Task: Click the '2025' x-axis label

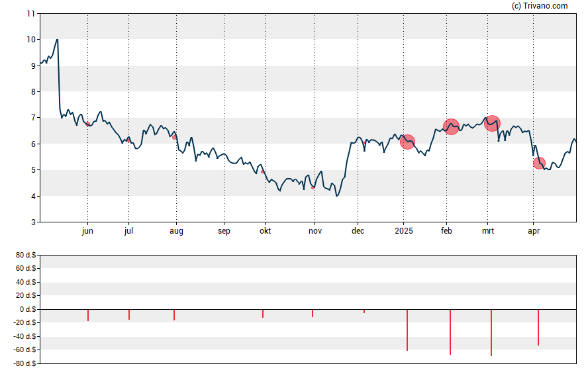Action: point(404,231)
